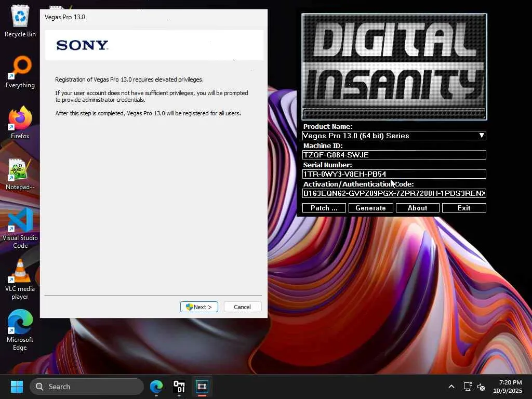Click the Digital Insanity logo banner

[394, 66]
